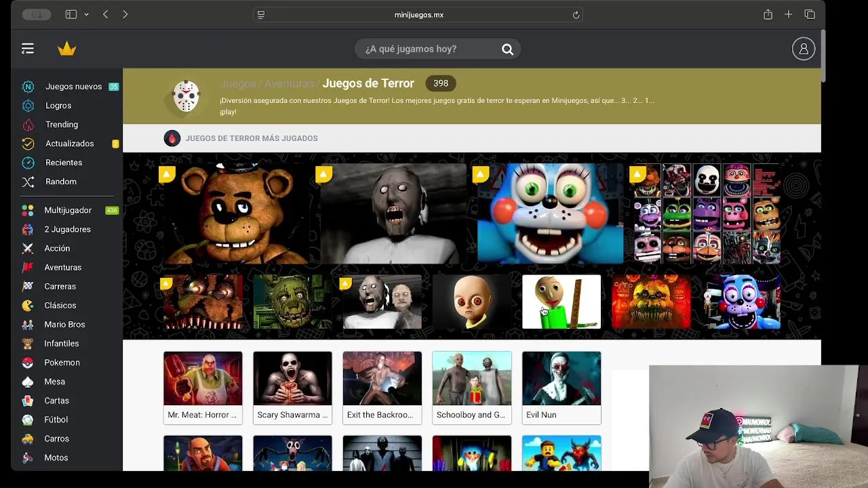Viewport: 868px width, 488px height.
Task: Open the Motos category
Action: pos(56,457)
